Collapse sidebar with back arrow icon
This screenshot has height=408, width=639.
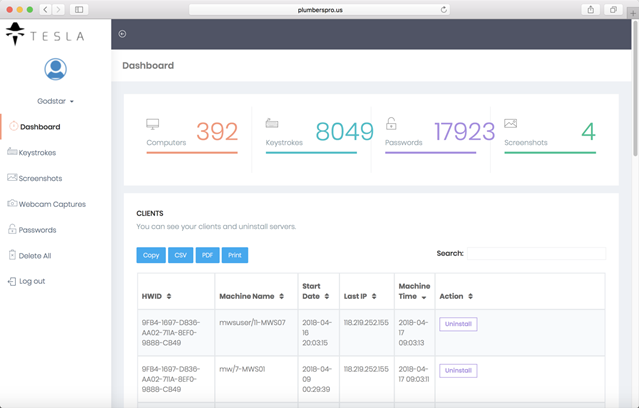pyautogui.click(x=122, y=34)
